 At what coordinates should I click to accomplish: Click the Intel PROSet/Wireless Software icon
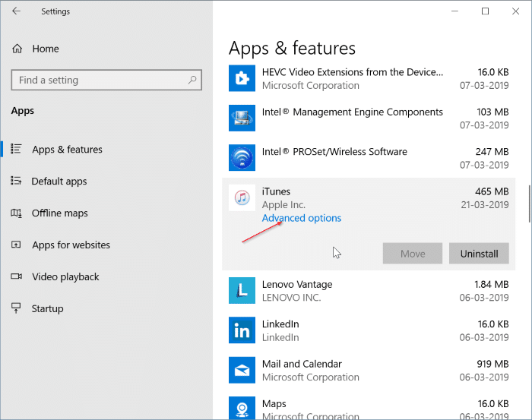tap(242, 158)
